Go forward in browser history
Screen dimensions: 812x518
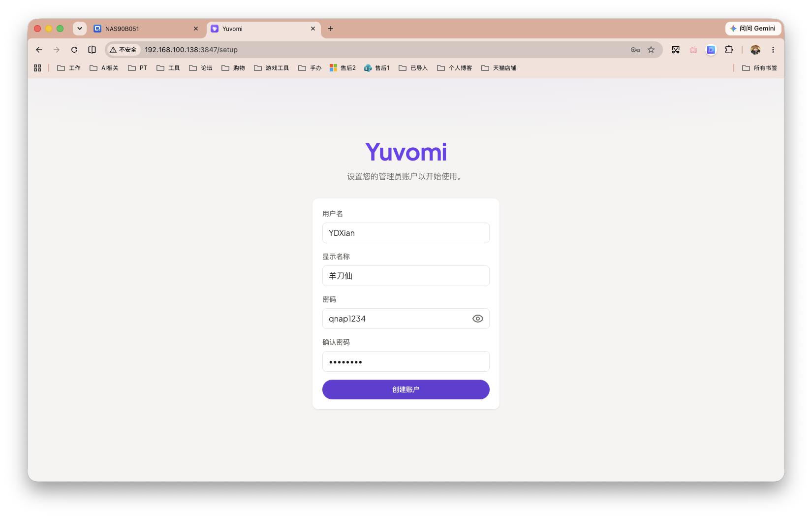(57, 50)
